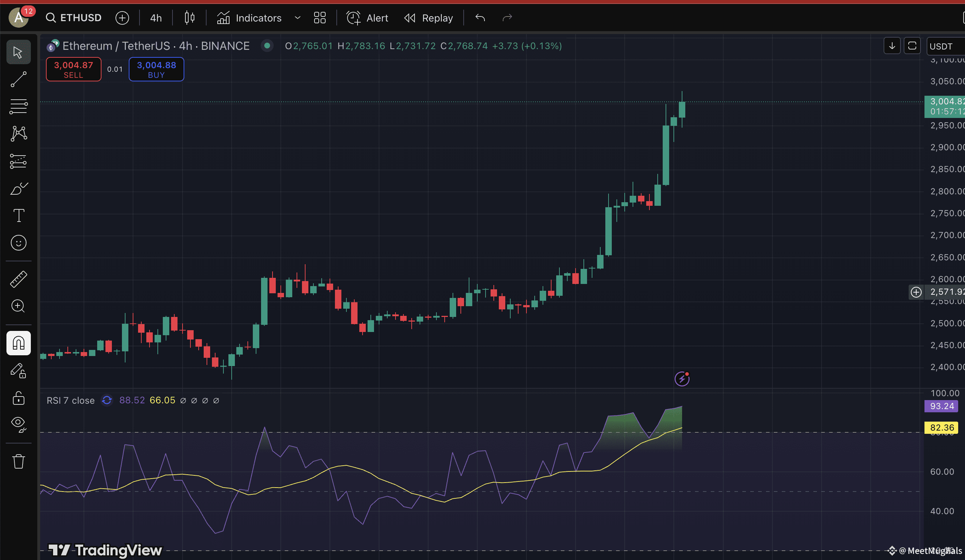Select the Text annotation tool

pyautogui.click(x=18, y=215)
